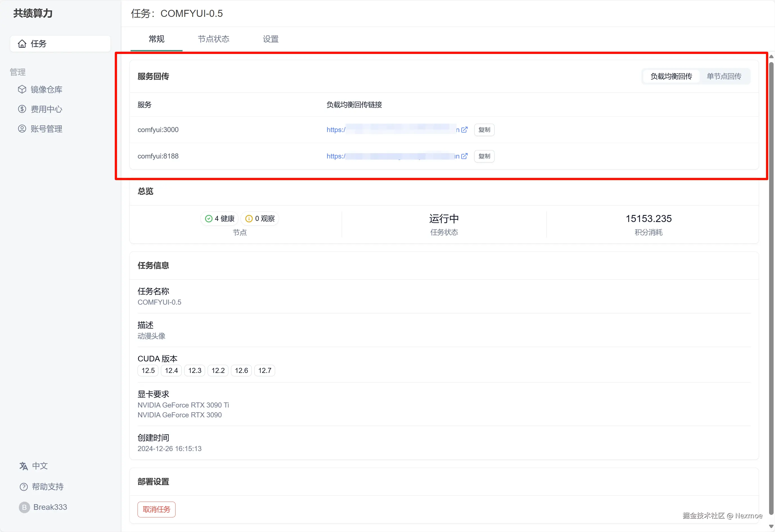Open external link icon for comfyui:3000

point(464,130)
